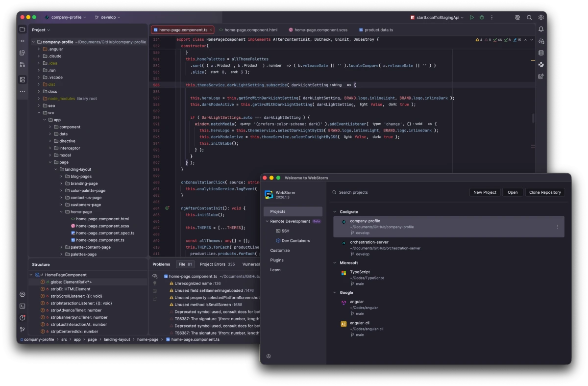The width and height of the screenshot is (588, 386).
Task: Click the More tool windows ellipsis icon
Action: pyautogui.click(x=22, y=91)
